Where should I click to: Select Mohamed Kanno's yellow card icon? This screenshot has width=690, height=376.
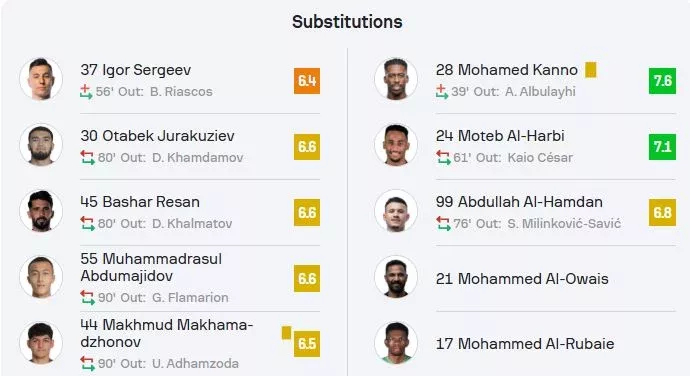point(591,70)
